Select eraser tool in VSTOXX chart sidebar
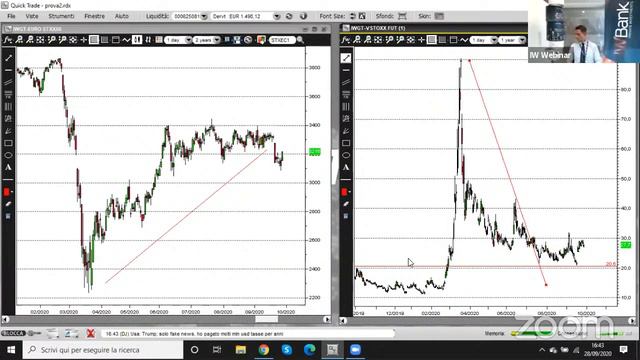Image resolution: width=640 pixels, height=360 pixels. pos(346,204)
